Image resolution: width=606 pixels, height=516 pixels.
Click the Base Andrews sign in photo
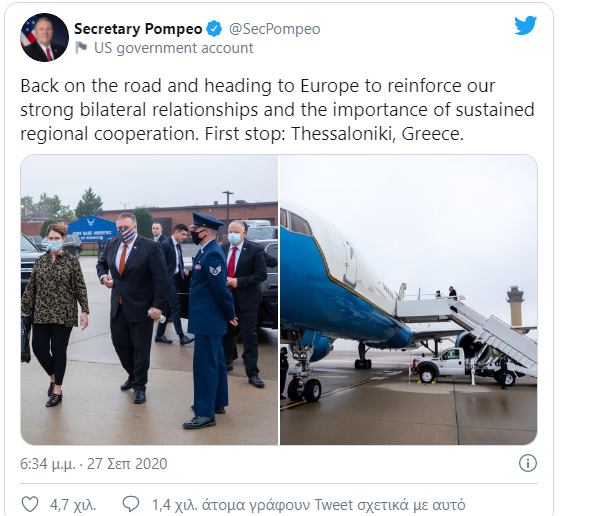(92, 228)
